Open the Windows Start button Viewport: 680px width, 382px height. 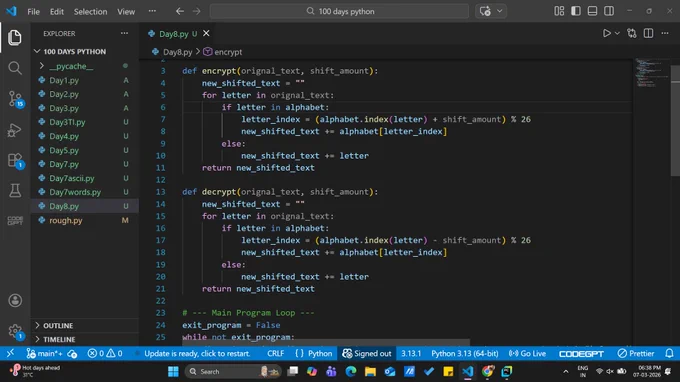(x=173, y=372)
